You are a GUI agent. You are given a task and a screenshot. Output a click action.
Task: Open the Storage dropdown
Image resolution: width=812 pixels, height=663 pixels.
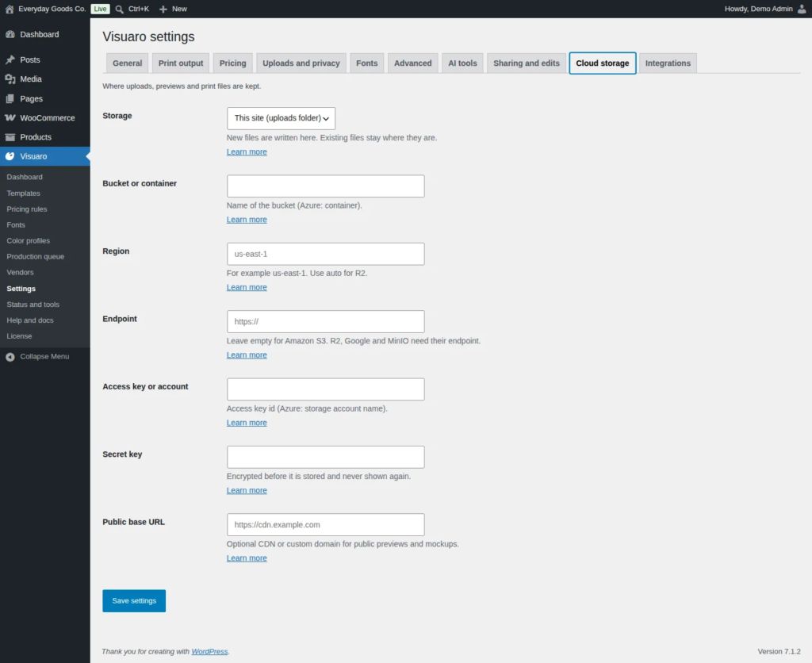coord(281,118)
